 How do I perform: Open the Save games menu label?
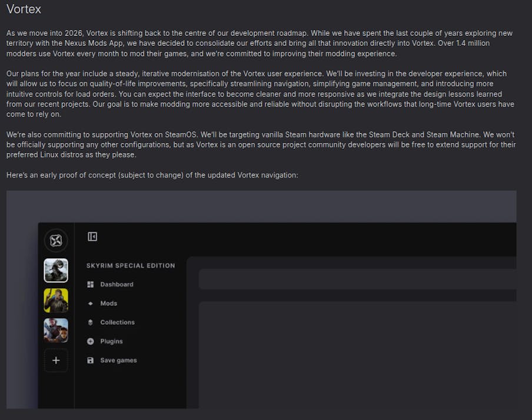pos(118,361)
